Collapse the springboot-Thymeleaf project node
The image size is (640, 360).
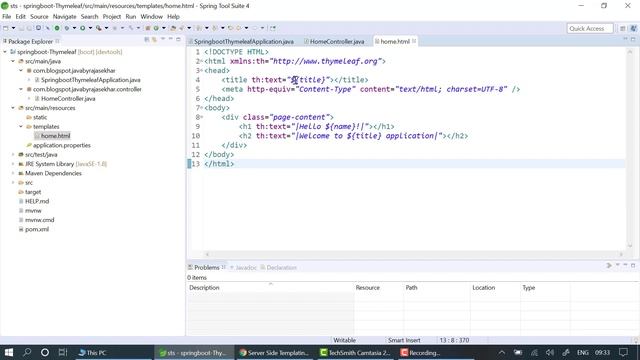pyautogui.click(x=5, y=52)
